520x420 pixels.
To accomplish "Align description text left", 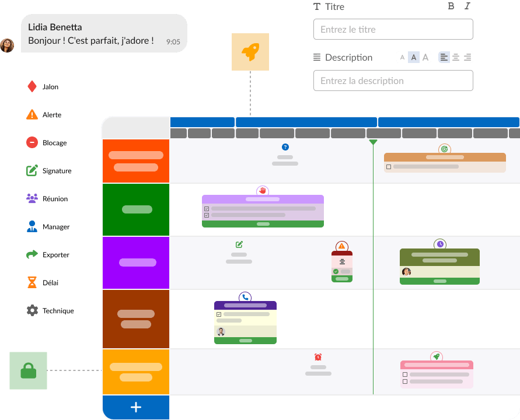I will tap(444, 57).
